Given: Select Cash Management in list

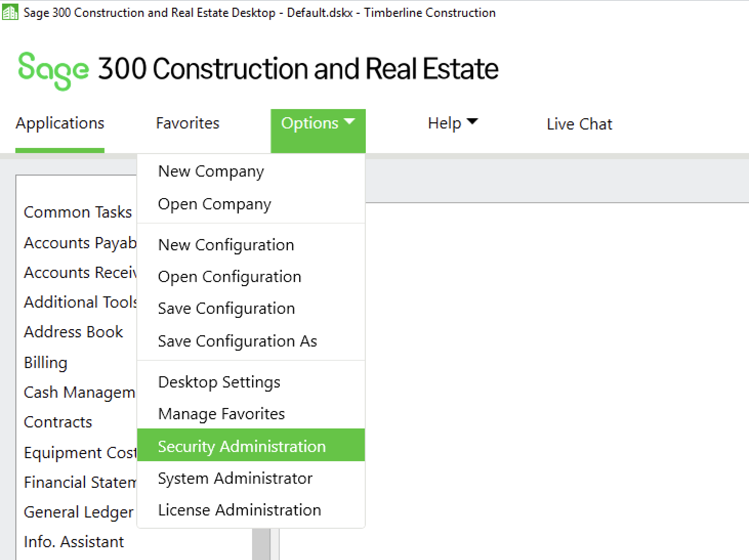Looking at the screenshot, I should pos(79,393).
